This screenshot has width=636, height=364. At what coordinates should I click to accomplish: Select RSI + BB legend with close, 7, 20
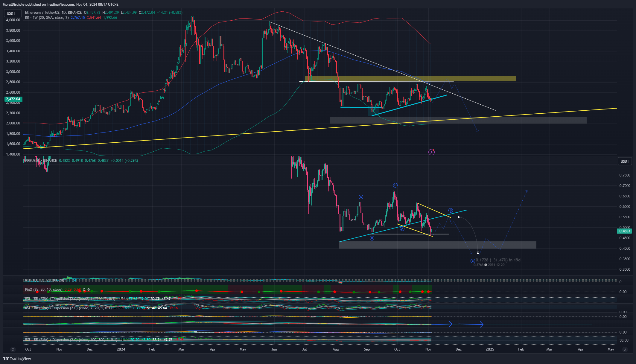69,308
